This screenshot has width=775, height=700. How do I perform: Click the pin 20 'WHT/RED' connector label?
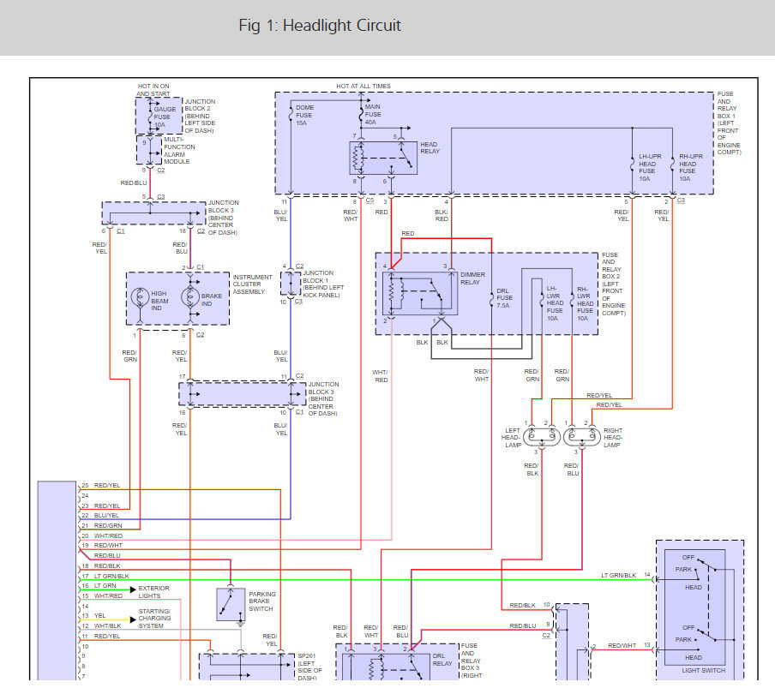point(108,536)
